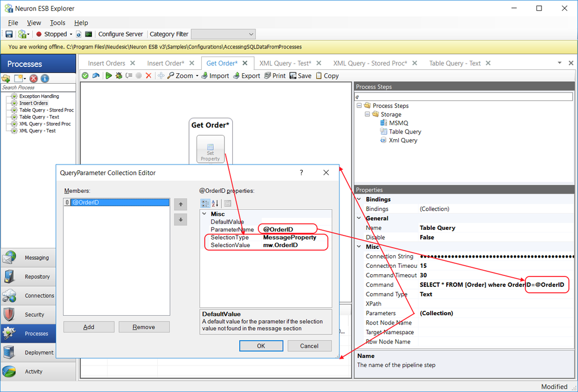Click the Save configuration disk icon
Image resolution: width=578 pixels, height=392 pixels.
9,34
